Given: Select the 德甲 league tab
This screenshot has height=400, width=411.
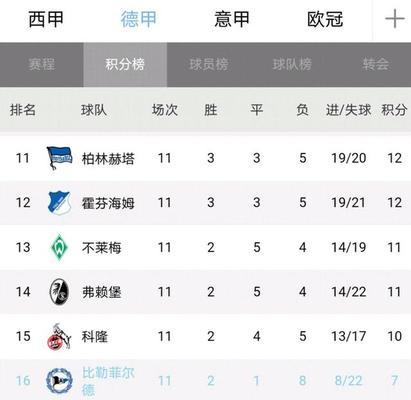Looking at the screenshot, I should point(139,19).
